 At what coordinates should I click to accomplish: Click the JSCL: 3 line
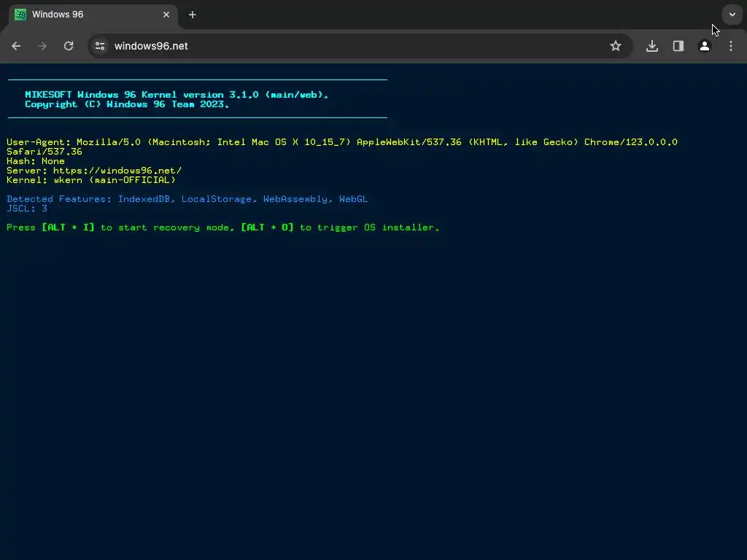click(27, 209)
